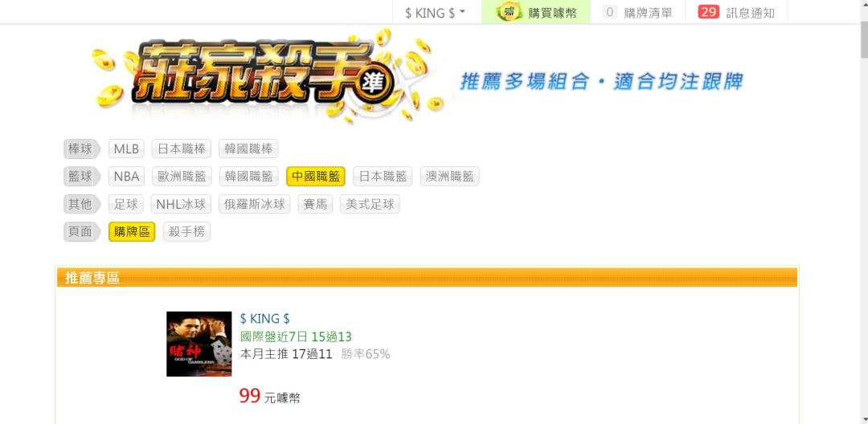Pick the 韓國職籃 league button
The width and height of the screenshot is (868, 424).
point(248,177)
